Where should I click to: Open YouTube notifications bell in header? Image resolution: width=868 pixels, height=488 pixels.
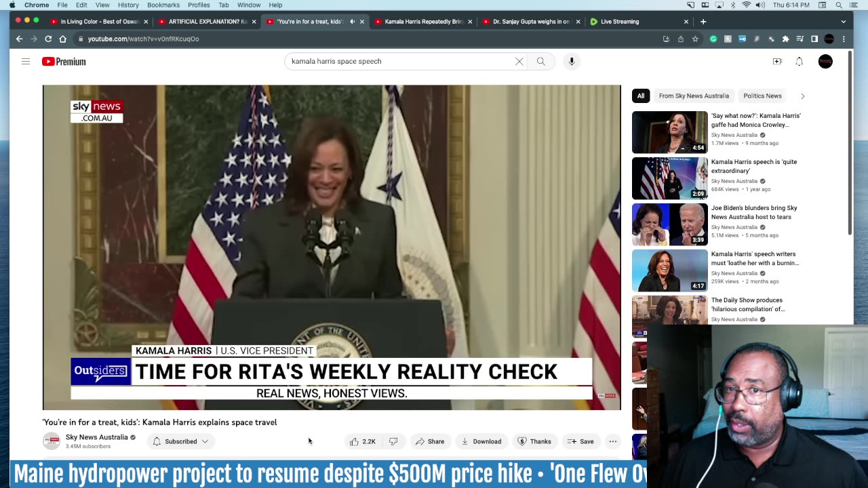tap(799, 62)
